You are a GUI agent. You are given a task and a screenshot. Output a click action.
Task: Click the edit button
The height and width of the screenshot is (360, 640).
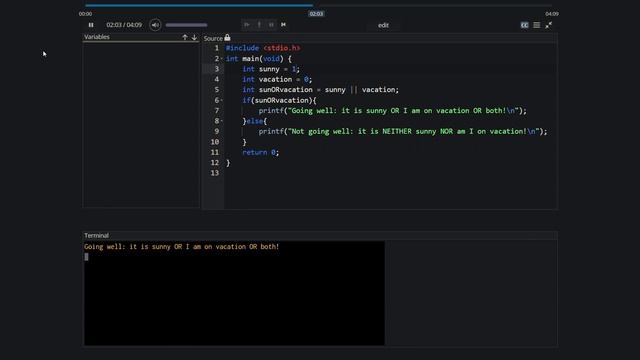click(383, 25)
